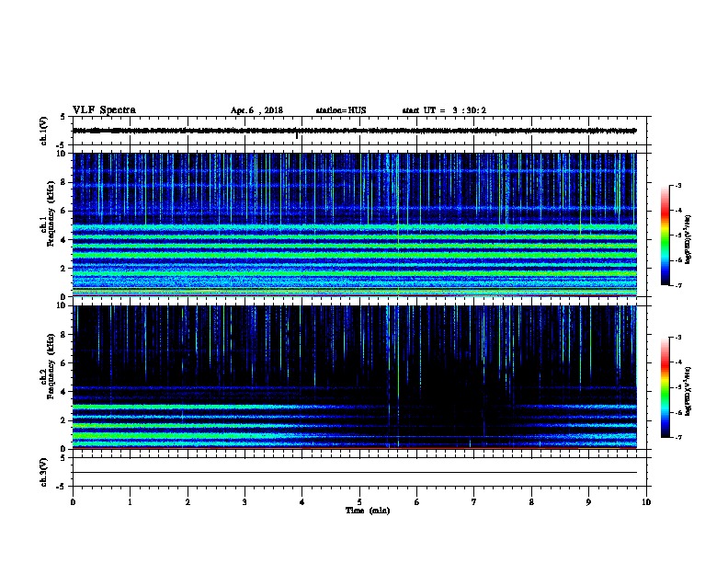Click time axis tick label '5'

point(359,502)
